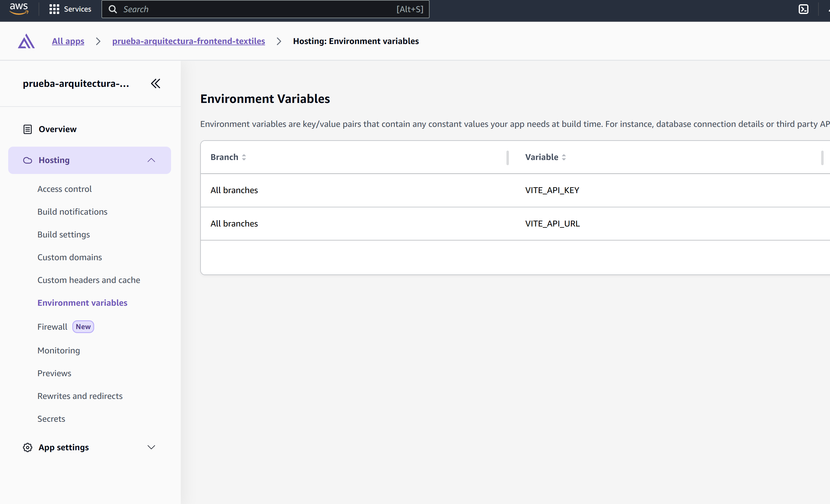Open Build settings page
The height and width of the screenshot is (504, 830).
coord(64,234)
